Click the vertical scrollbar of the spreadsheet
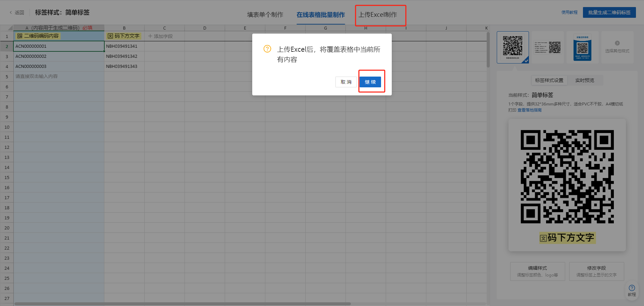This screenshot has width=644, height=306. click(488, 50)
